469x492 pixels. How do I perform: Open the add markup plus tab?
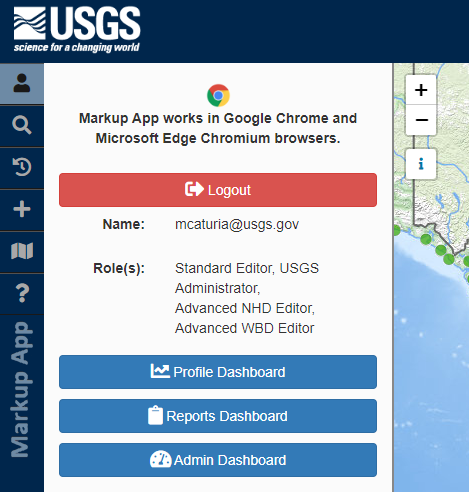coord(22,210)
